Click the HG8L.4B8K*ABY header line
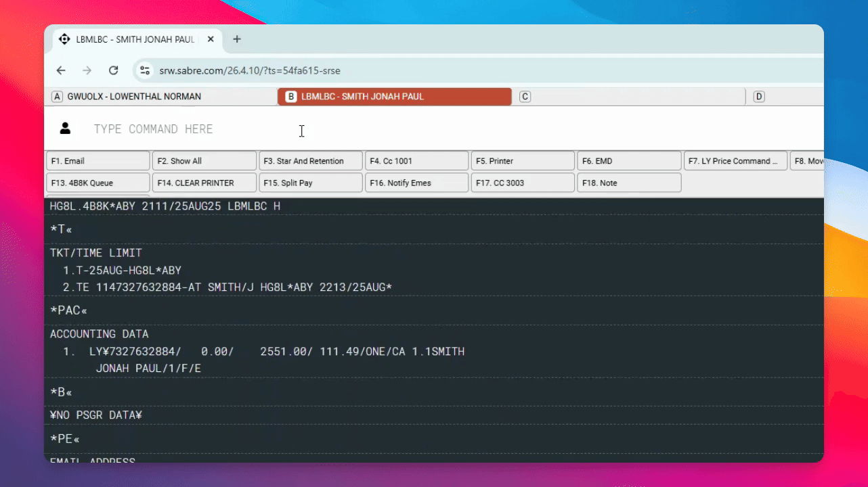 tap(165, 206)
